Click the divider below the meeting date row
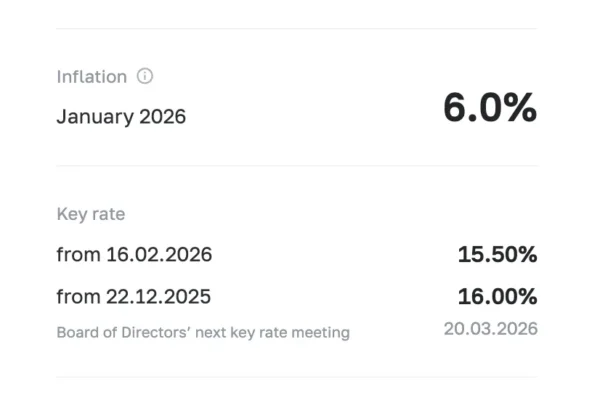The height and width of the screenshot is (400, 600). click(297, 377)
